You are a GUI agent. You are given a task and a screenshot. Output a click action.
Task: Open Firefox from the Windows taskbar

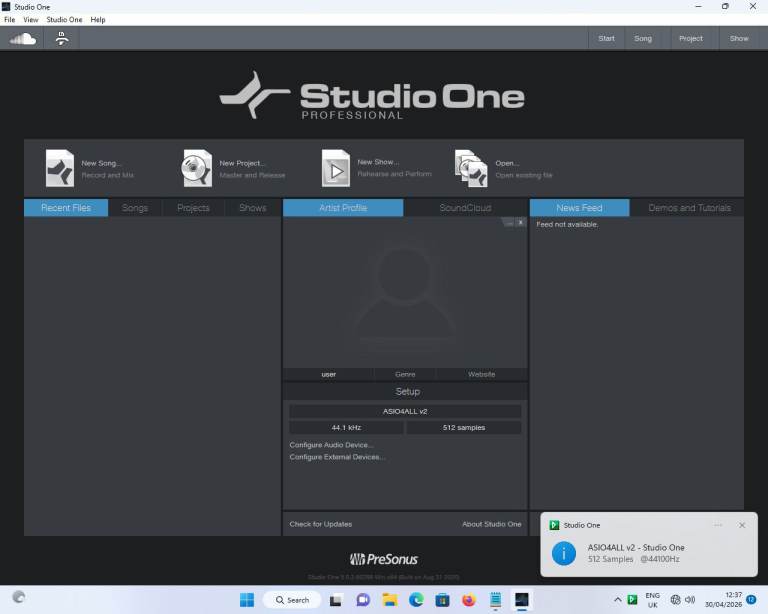tap(469, 600)
